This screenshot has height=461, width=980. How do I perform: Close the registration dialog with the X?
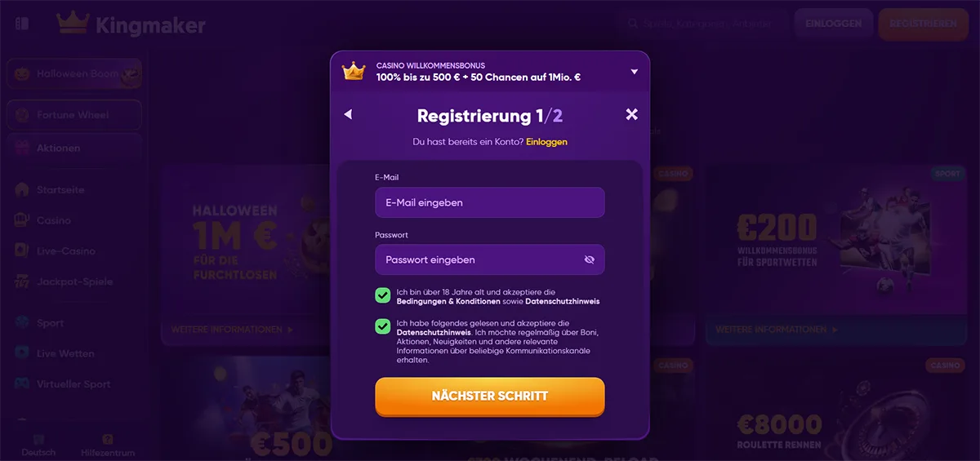pos(631,114)
